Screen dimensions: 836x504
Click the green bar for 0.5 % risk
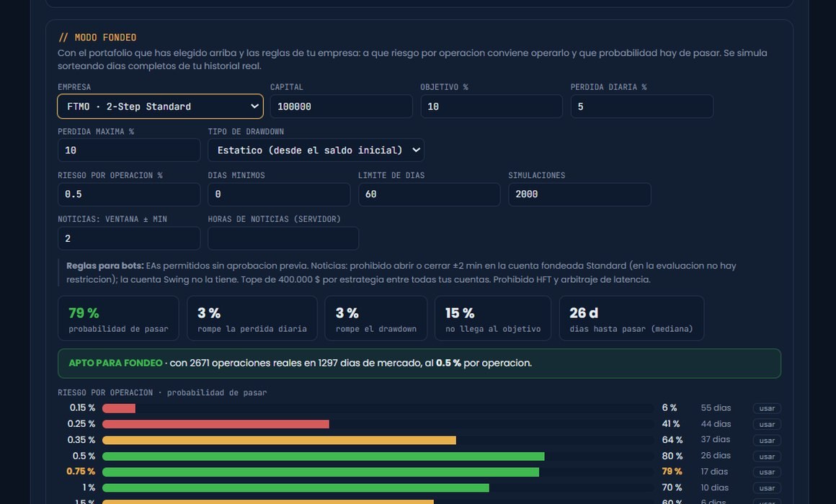[323, 456]
